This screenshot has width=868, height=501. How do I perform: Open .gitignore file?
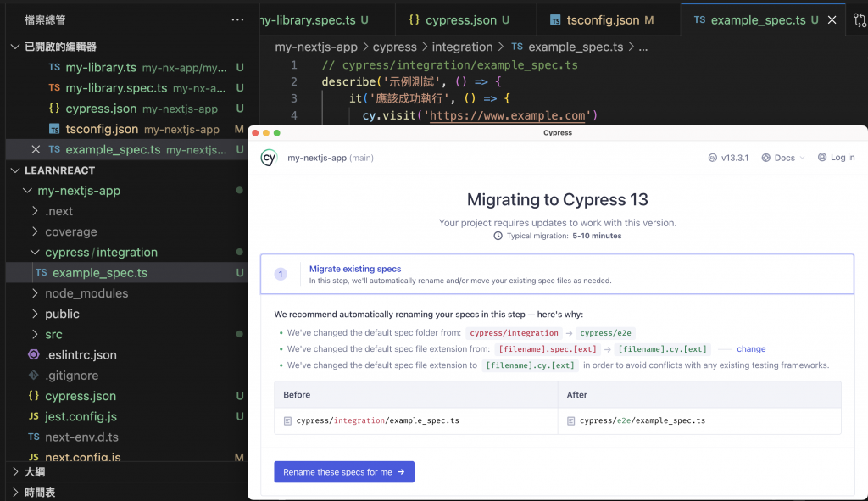click(x=127, y=375)
